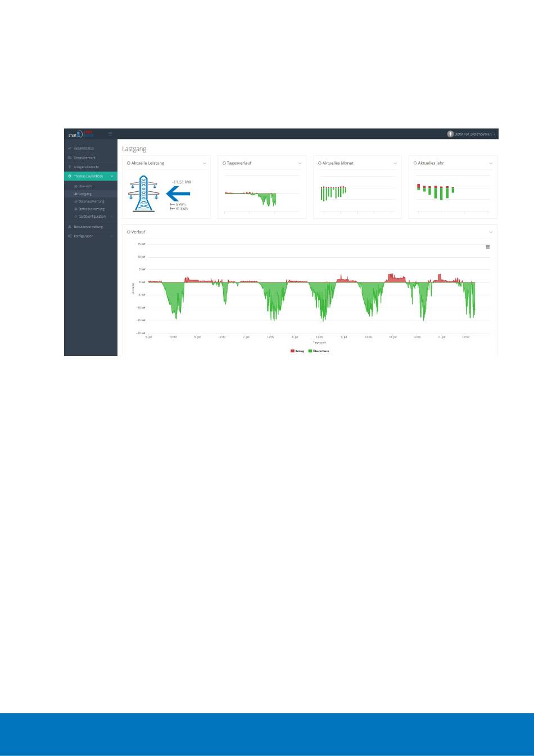Click the Aktuelles Monat bar chart

357,194
